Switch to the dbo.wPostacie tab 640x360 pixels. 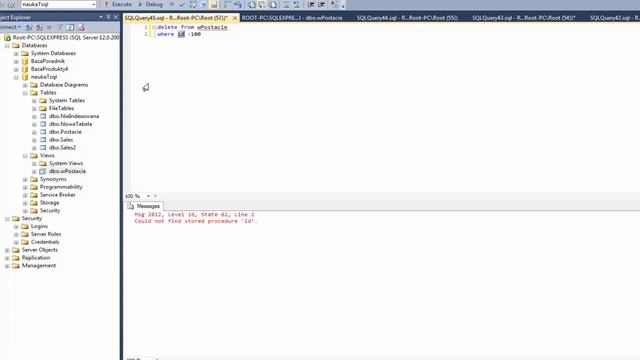[292, 18]
